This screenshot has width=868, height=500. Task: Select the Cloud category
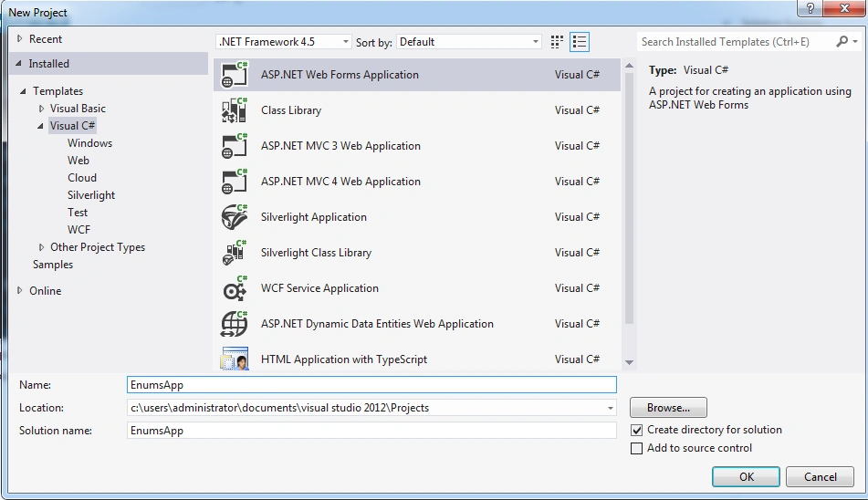pos(82,178)
